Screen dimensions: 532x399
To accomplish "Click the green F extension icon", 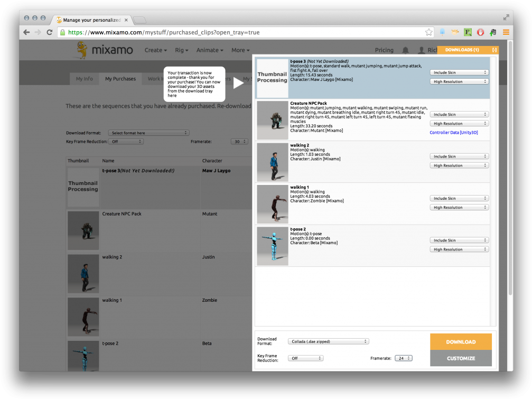I will tap(468, 32).
